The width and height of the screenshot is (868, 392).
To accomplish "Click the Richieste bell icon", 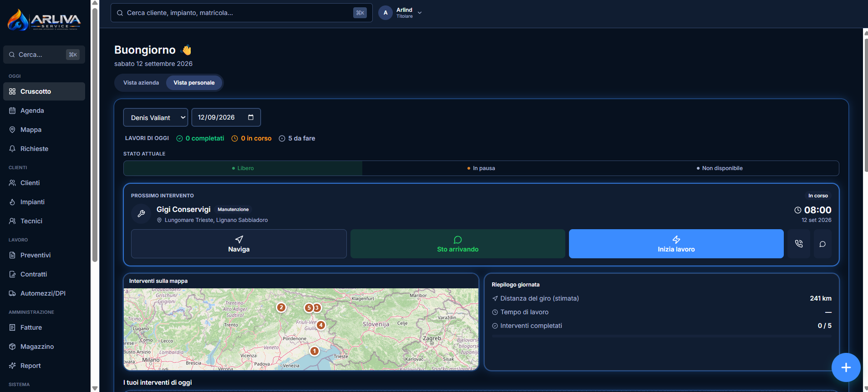I will [12, 149].
